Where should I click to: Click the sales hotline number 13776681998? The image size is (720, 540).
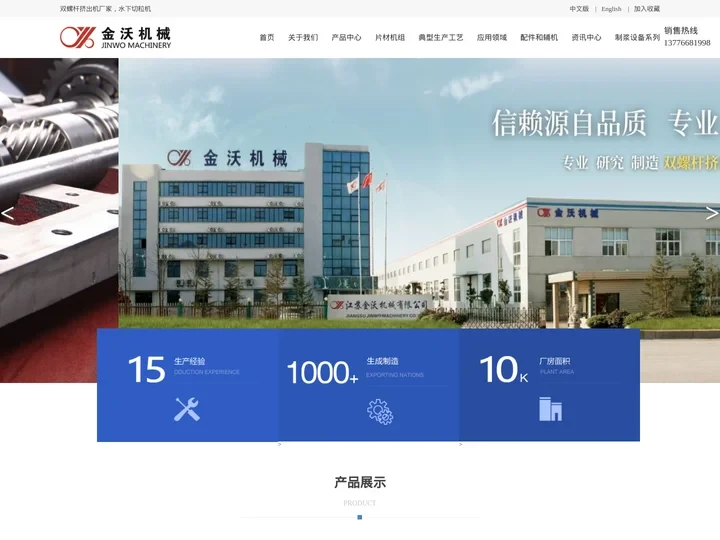tap(687, 43)
